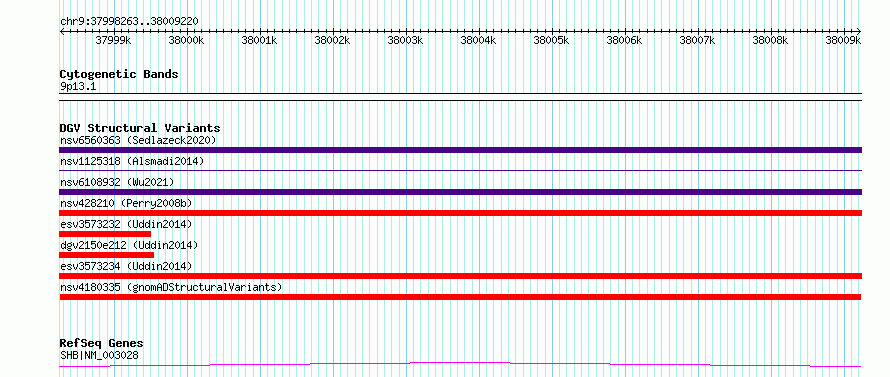Click the purple bar under nsv6560363

(460, 150)
